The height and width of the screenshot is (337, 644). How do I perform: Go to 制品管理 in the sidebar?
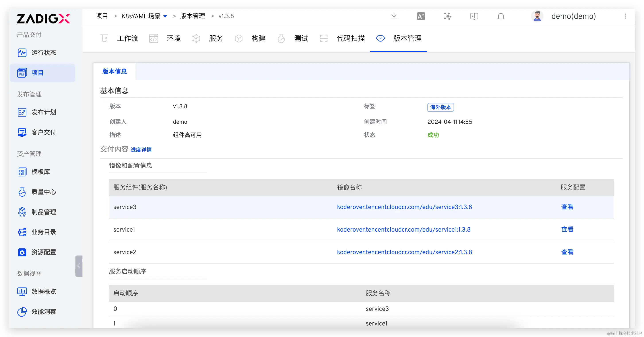(43, 212)
